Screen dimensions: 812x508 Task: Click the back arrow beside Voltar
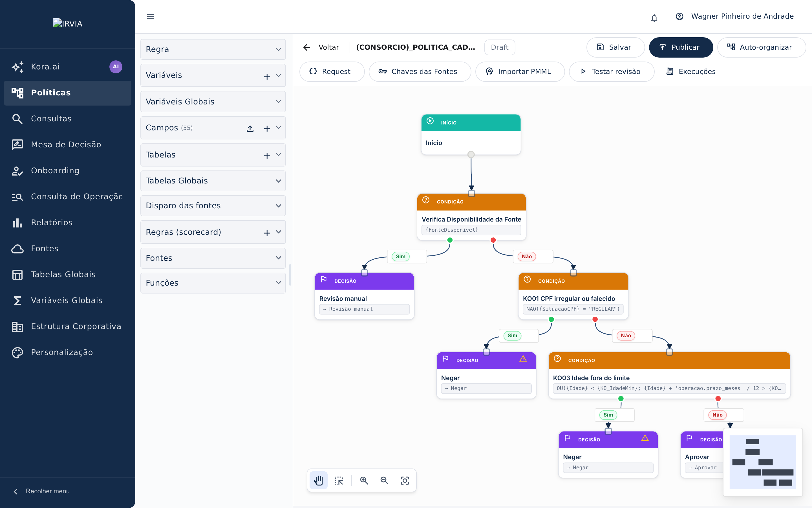pos(307,47)
